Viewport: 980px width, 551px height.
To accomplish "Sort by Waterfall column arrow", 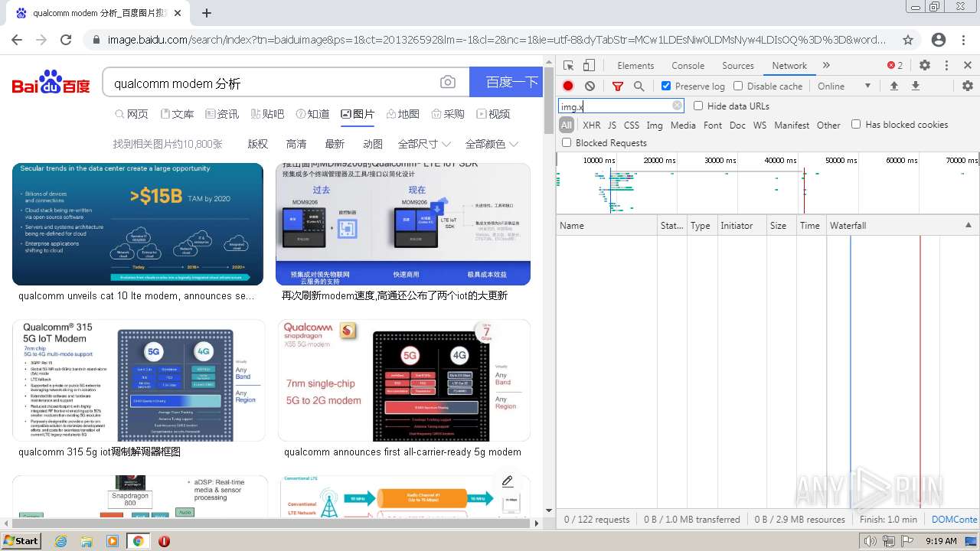I will (x=968, y=226).
